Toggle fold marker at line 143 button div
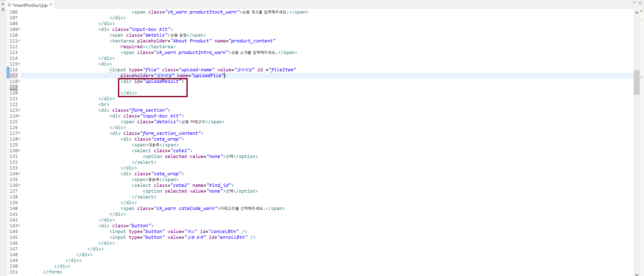Screen dimensions: 644x276 point(19,226)
